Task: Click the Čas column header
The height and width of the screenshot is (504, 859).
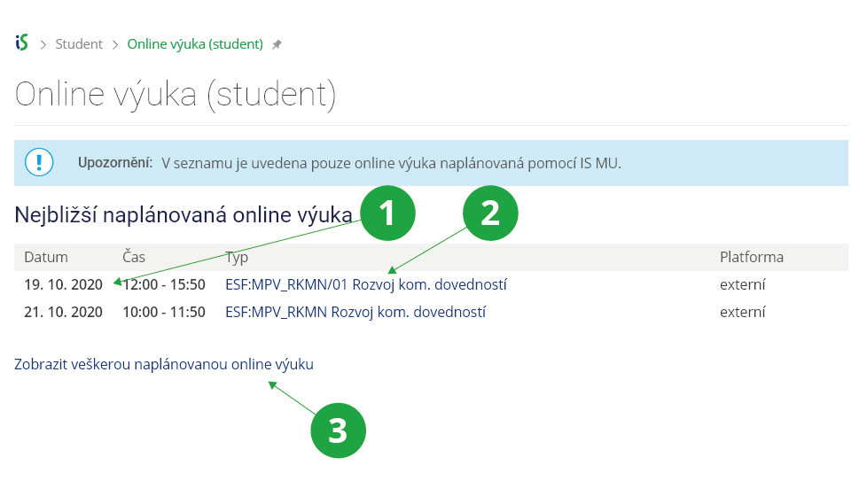Action: pos(133,257)
